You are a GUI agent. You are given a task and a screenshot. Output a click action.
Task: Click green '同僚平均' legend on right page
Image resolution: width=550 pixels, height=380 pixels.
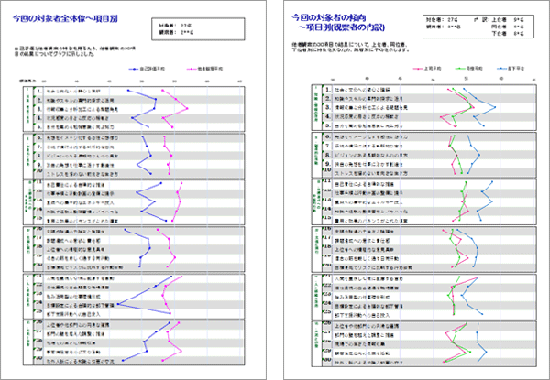469,69
